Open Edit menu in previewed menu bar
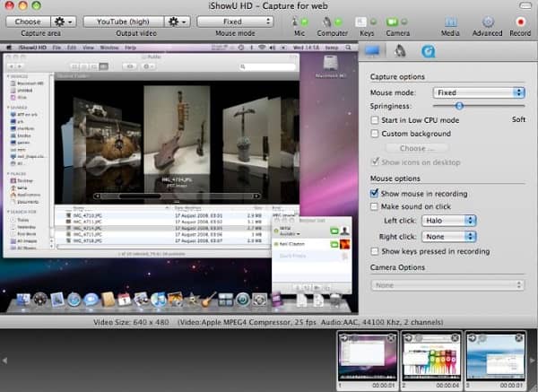538x392 pixels. (72, 48)
